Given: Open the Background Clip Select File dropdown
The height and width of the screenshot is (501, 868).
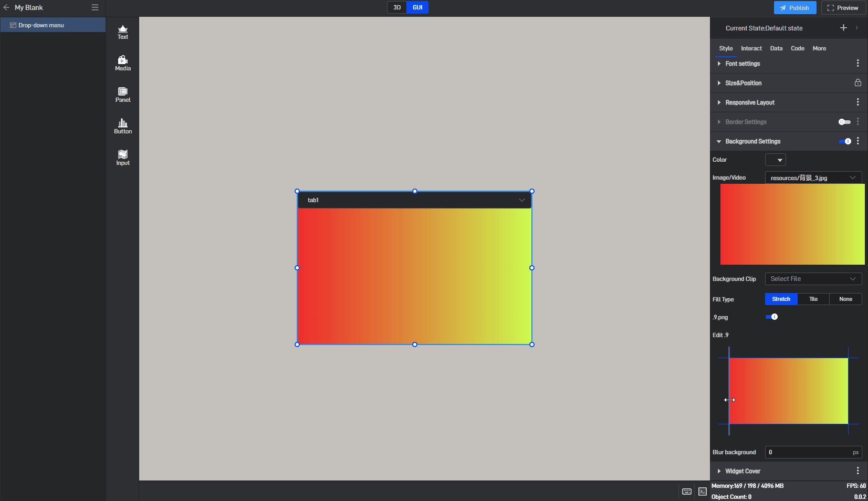Looking at the screenshot, I should click(813, 279).
